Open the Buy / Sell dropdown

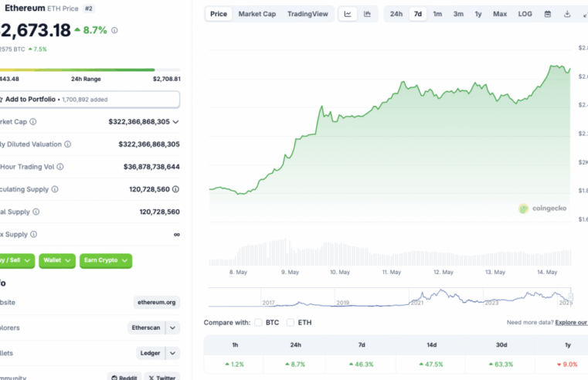[16, 260]
